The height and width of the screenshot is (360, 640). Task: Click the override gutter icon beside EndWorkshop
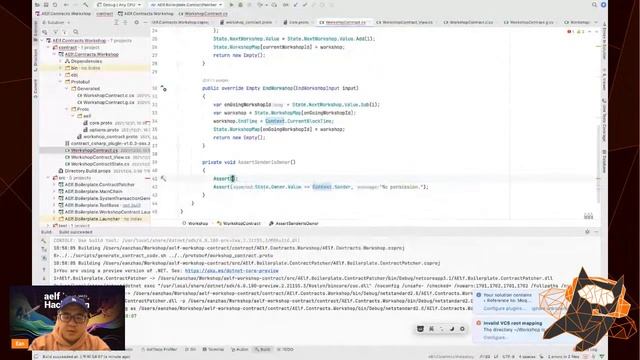[x=164, y=88]
